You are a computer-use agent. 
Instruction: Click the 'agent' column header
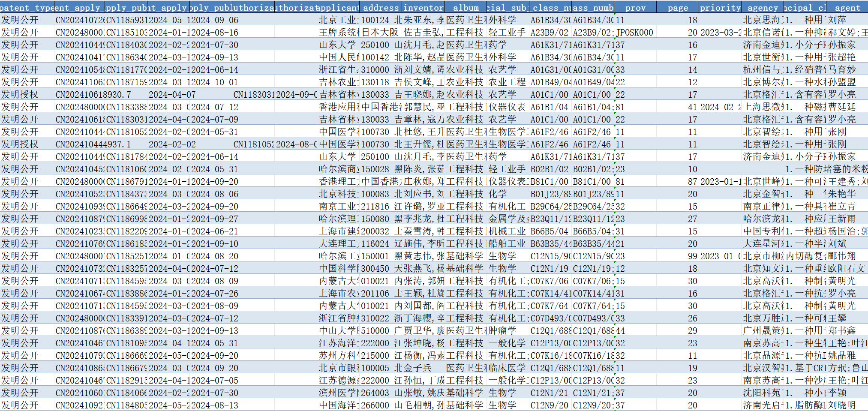click(847, 8)
